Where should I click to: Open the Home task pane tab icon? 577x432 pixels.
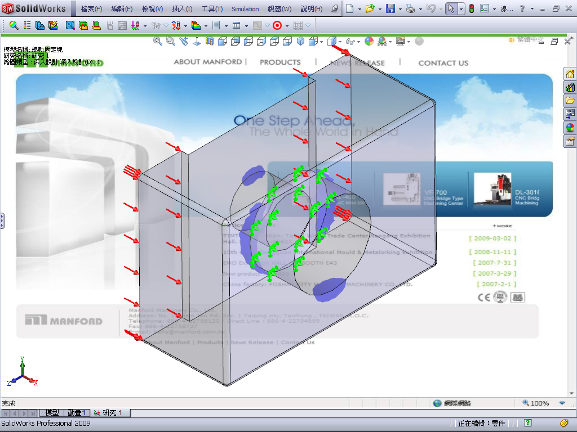(x=570, y=74)
